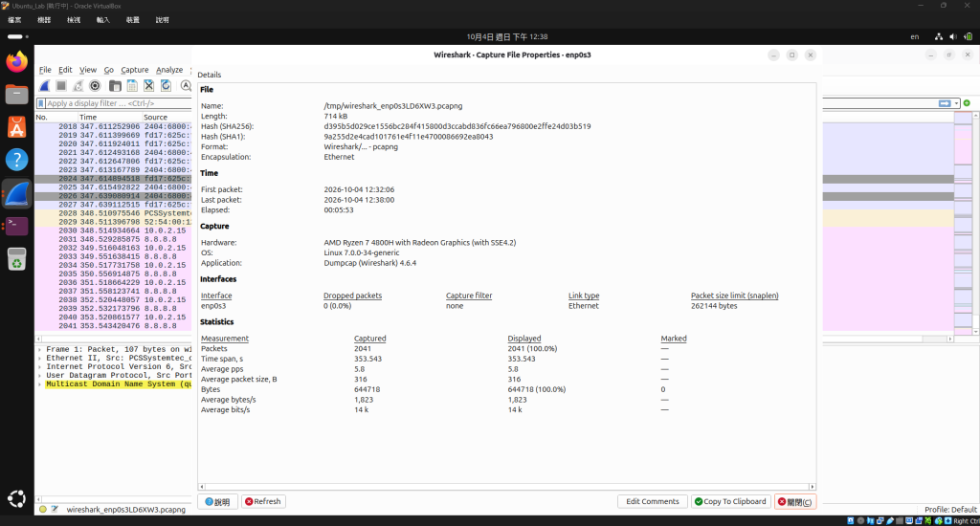This screenshot has height=526, width=980.
Task: Open the Analyze menu in Wireshark
Action: pyautogui.click(x=169, y=70)
